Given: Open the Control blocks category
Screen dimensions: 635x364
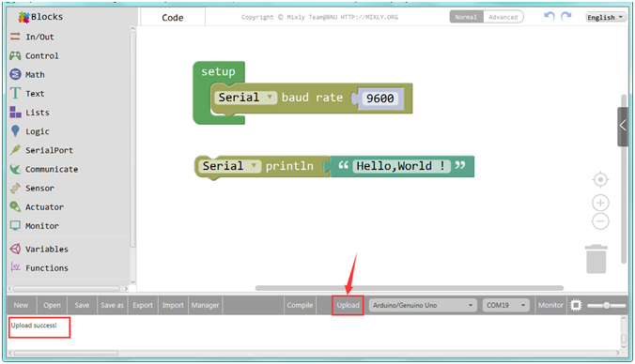Looking at the screenshot, I should [35, 55].
